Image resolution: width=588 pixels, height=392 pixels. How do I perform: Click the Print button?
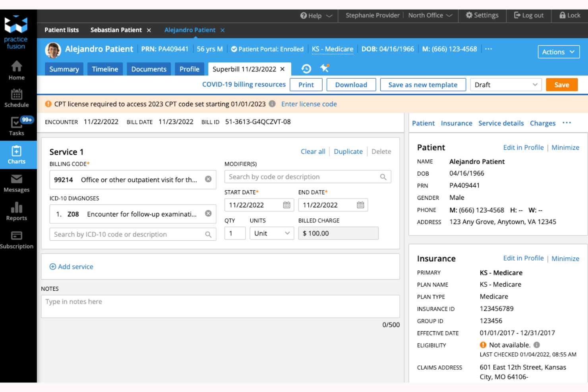pos(306,85)
